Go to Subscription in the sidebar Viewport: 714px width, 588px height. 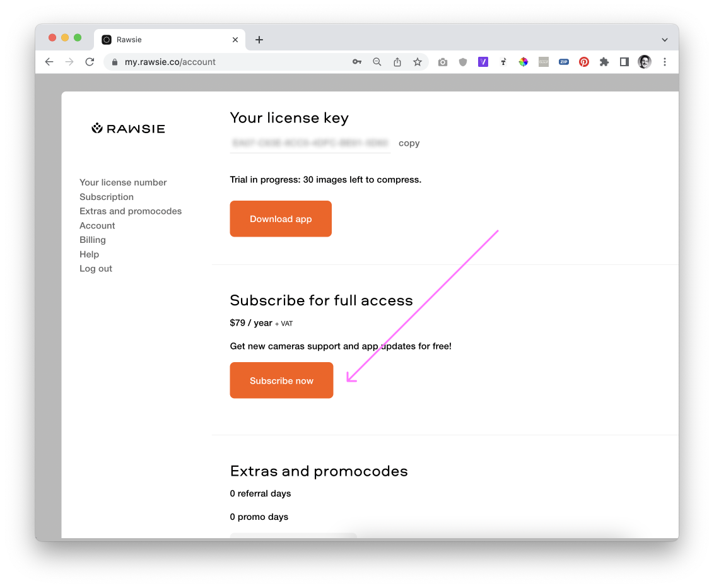(107, 197)
